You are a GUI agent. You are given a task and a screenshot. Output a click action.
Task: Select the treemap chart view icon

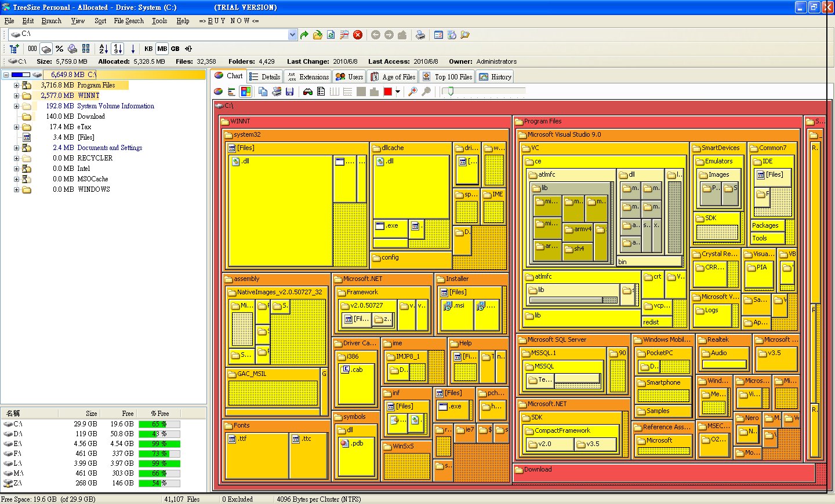point(246,92)
